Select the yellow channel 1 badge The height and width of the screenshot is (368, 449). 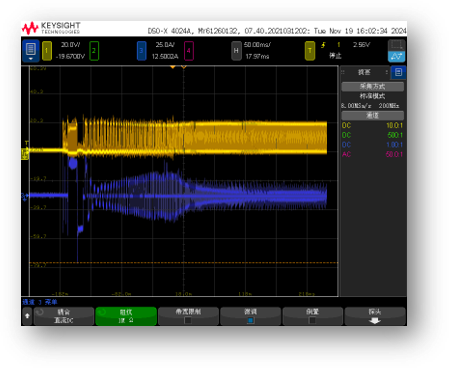(47, 51)
